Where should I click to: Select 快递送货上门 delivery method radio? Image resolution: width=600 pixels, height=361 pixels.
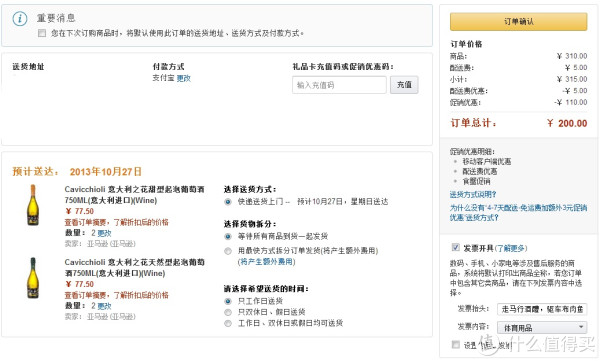(x=228, y=202)
